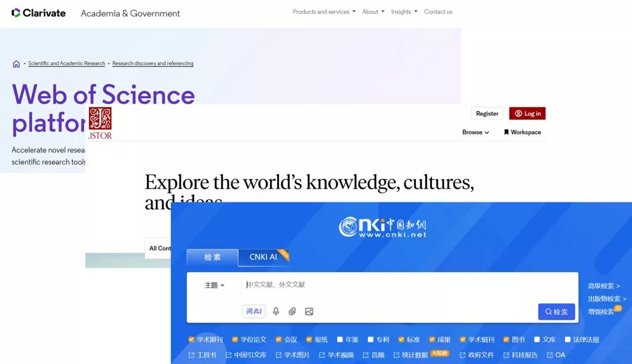Viewport: 632px width, 364px height.
Task: Click the voice search microphone icon
Action: pos(276,312)
